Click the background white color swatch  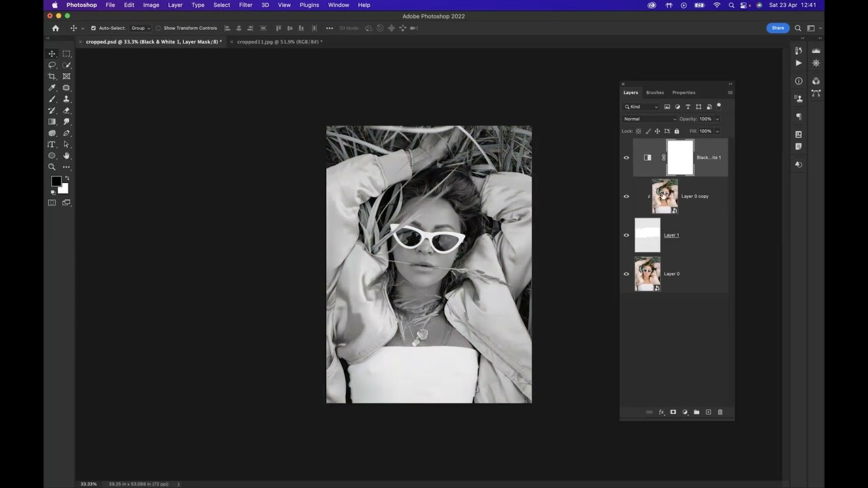click(64, 189)
